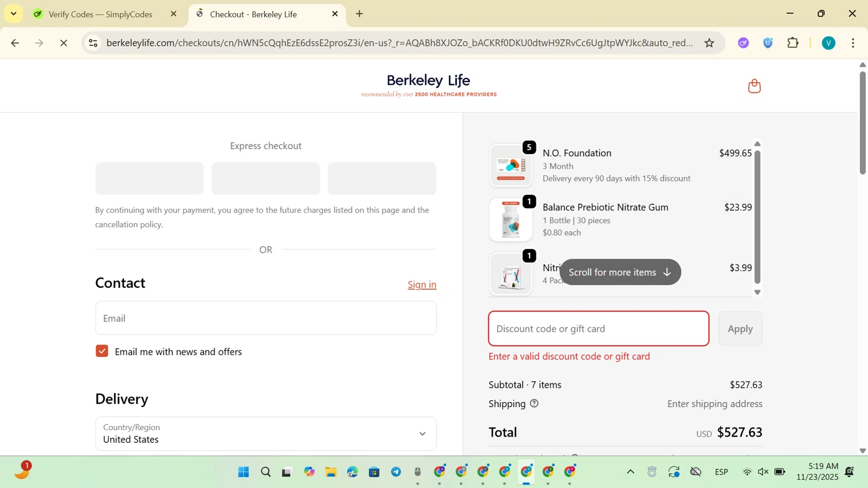This screenshot has height=488, width=868.
Task: Open the shopping cart bag icon
Action: click(x=754, y=86)
